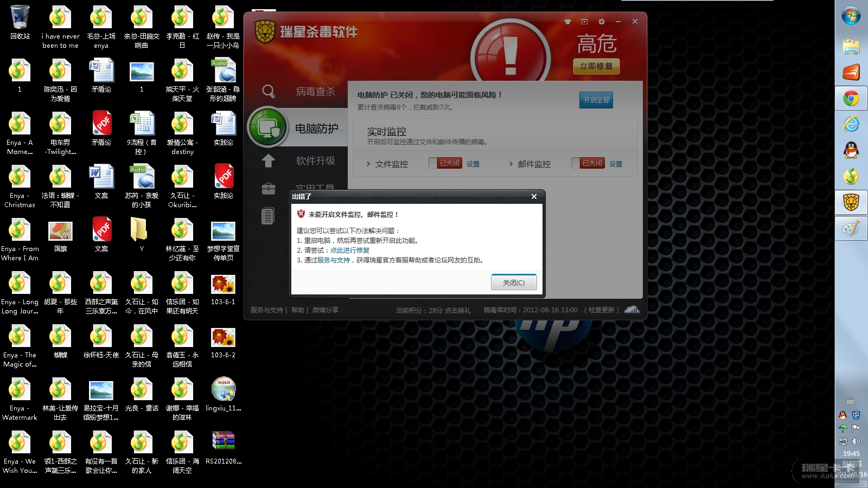
Task: Select the 回收站 recycle bin icon
Action: click(x=20, y=23)
